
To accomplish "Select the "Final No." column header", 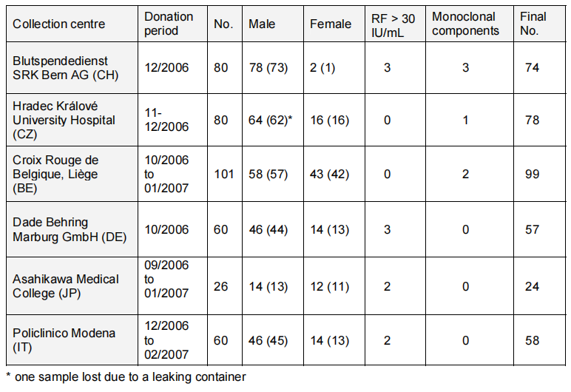I will pos(533,24).
